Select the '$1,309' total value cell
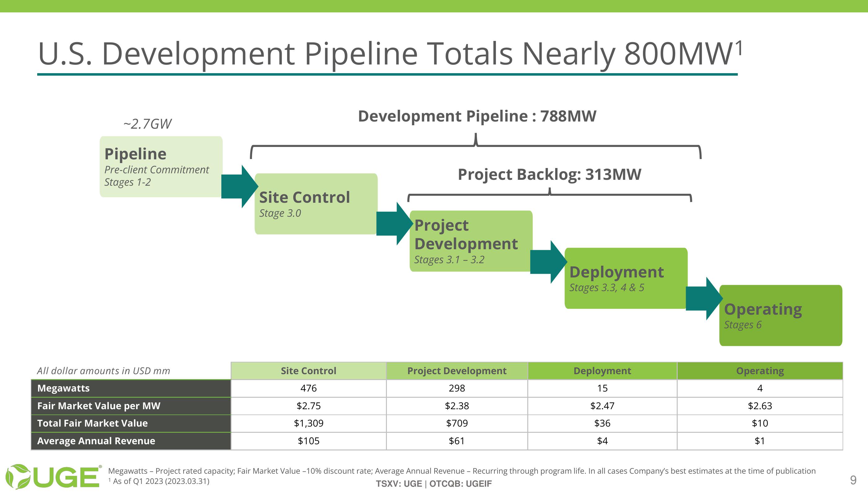This screenshot has width=868, height=496. 308,423
